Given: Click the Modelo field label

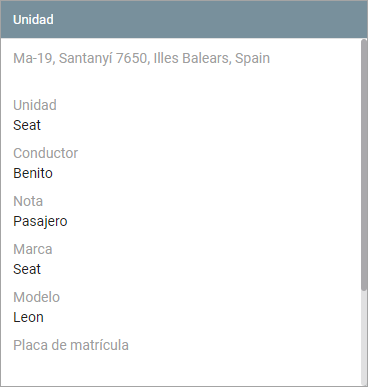Looking at the screenshot, I should 36,297.
